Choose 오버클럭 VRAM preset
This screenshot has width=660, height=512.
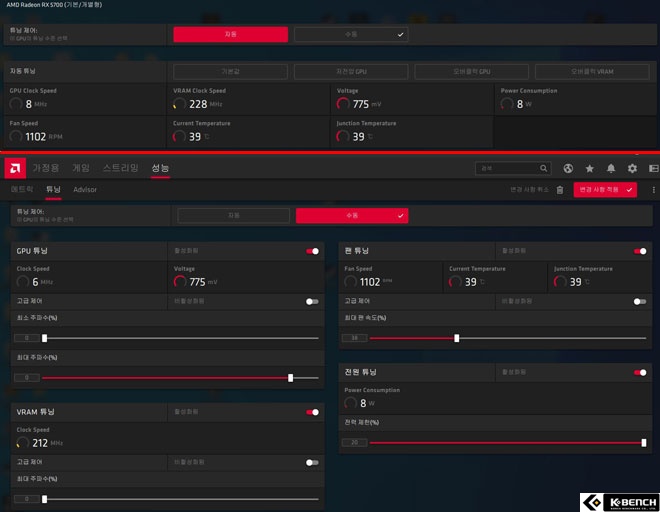[x=592, y=72]
